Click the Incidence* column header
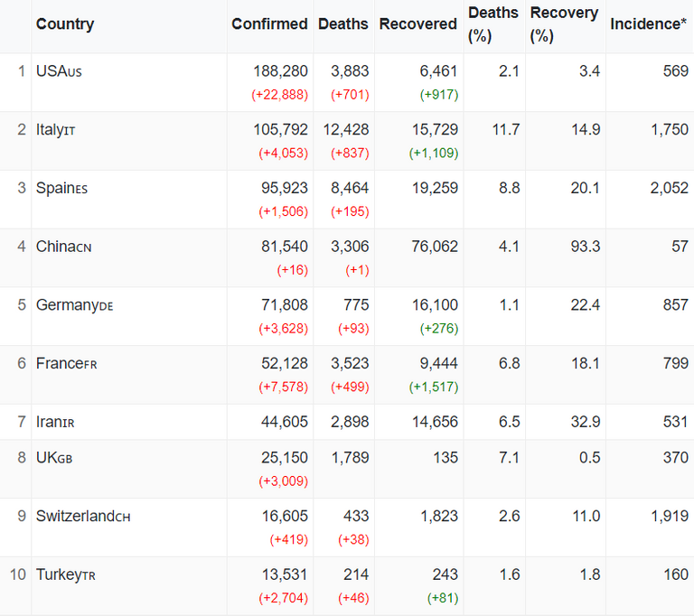This screenshot has width=694, height=616. point(649,23)
